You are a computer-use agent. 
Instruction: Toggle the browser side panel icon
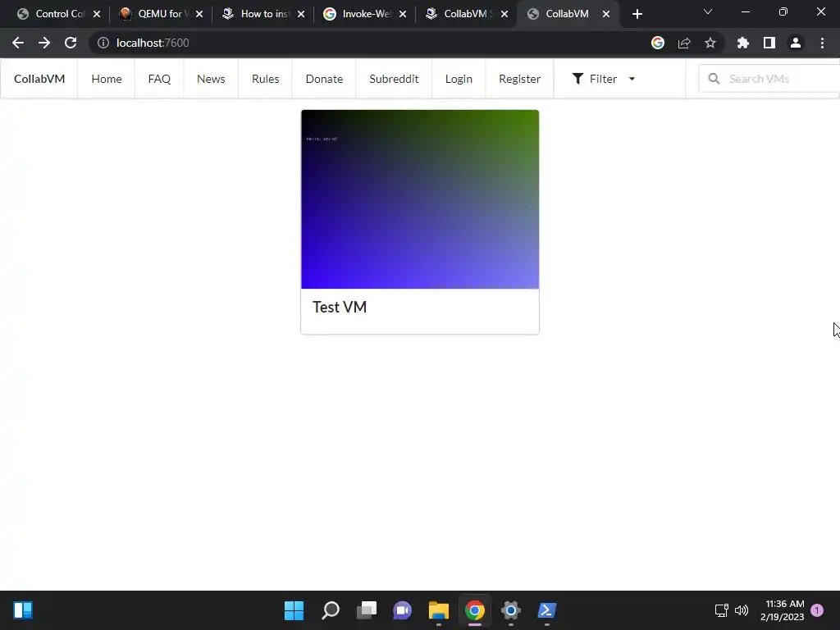(x=769, y=43)
